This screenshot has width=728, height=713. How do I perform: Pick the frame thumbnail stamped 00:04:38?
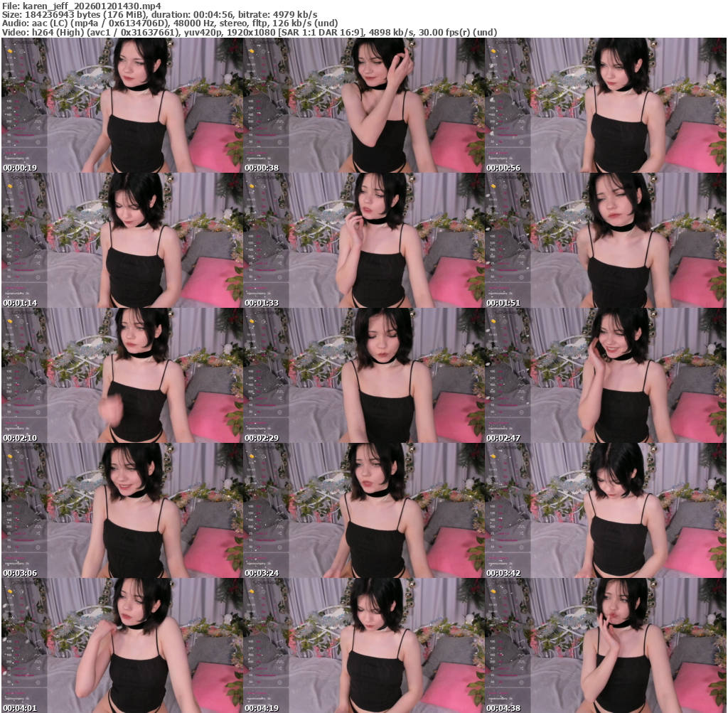(606, 645)
